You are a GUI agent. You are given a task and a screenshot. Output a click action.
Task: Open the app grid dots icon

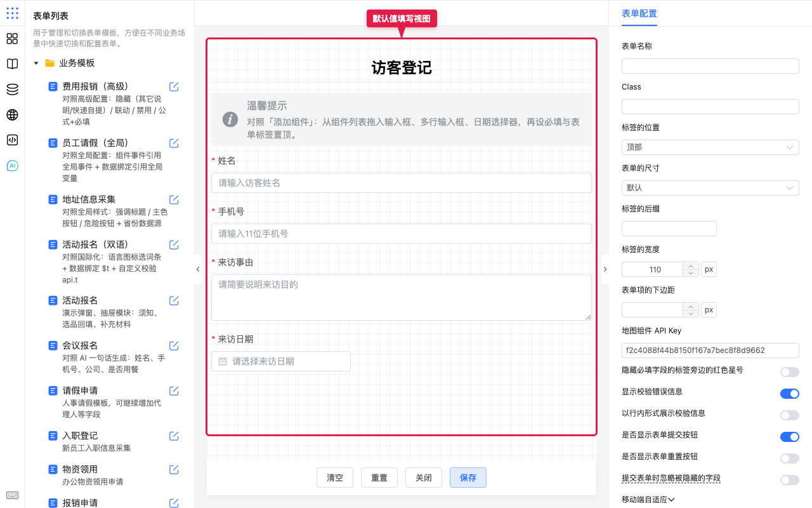tap(12, 13)
